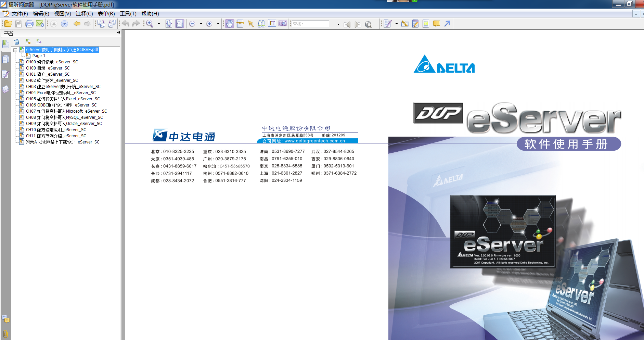The image size is (644, 340).
Task: Click the 查找 search input field
Action: click(310, 24)
